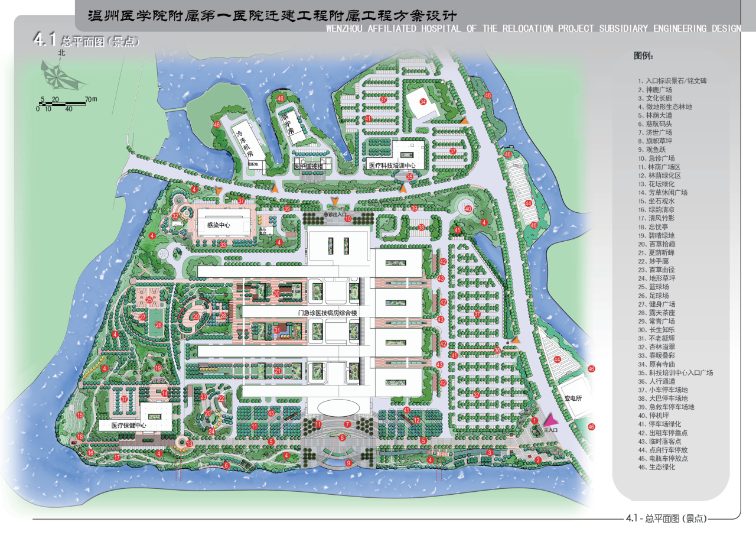
Task: Click legend entry 10、急诊广场
Action: [x=656, y=158]
